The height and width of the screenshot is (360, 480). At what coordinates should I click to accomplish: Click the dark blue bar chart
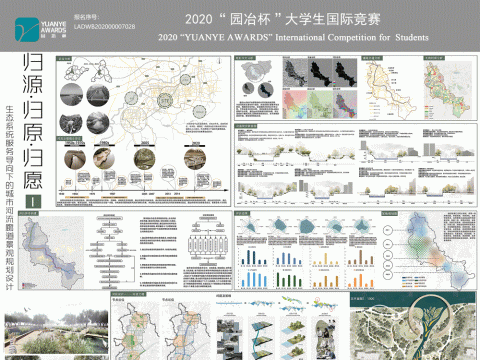(x=254, y=257)
